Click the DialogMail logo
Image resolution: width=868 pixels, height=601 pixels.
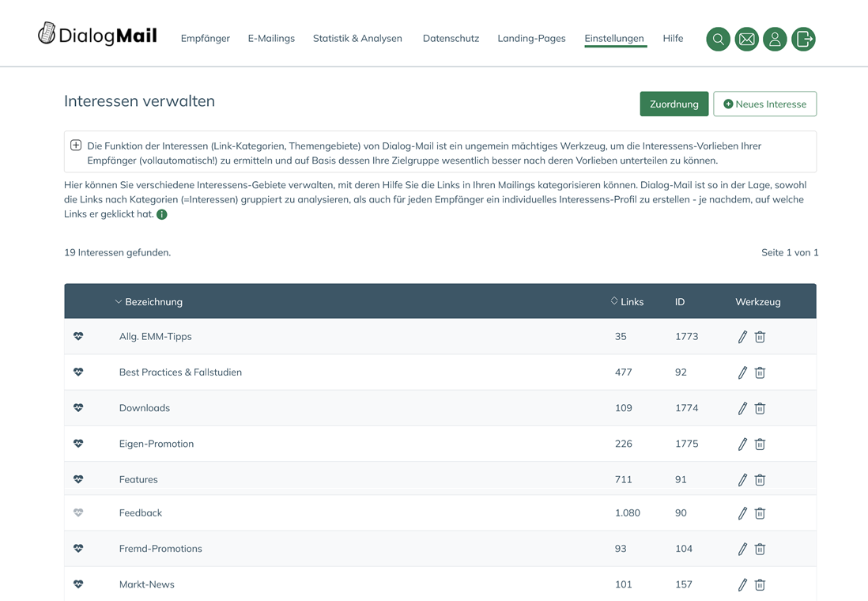click(x=98, y=35)
